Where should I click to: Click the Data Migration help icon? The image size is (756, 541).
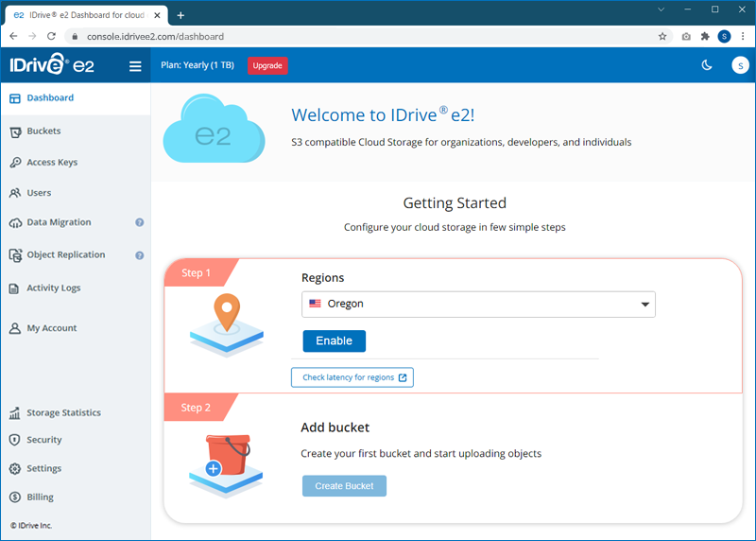(x=140, y=223)
